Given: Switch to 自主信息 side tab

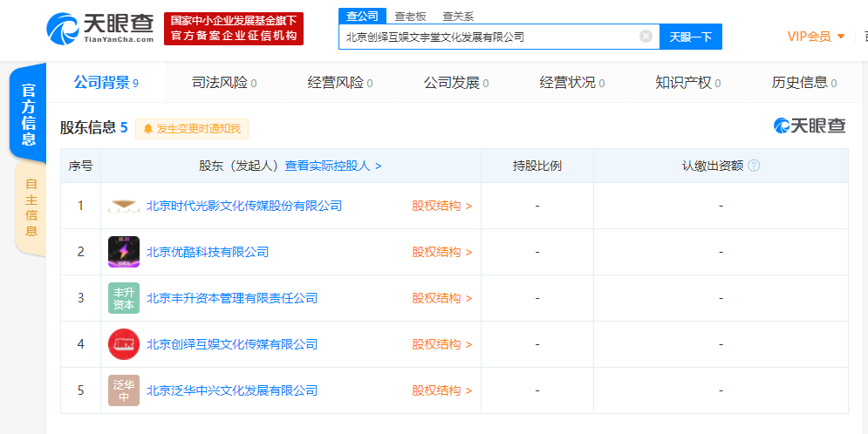Looking at the screenshot, I should (x=31, y=207).
